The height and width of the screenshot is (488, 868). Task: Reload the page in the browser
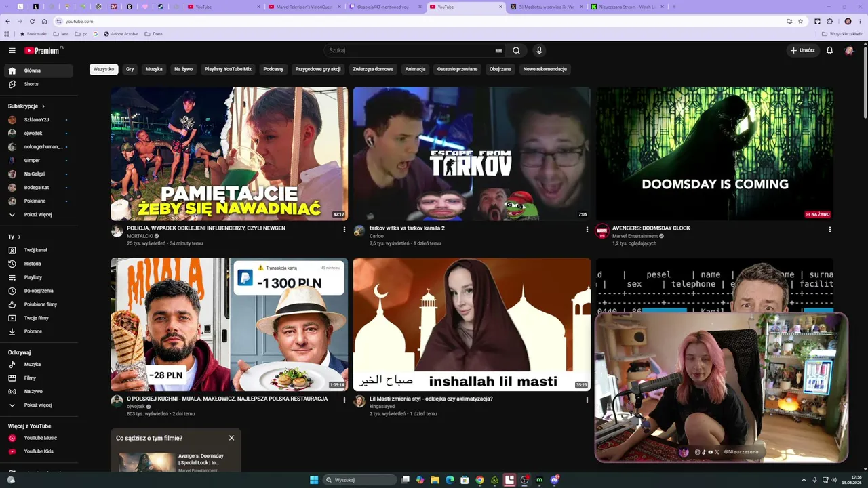coord(32,21)
